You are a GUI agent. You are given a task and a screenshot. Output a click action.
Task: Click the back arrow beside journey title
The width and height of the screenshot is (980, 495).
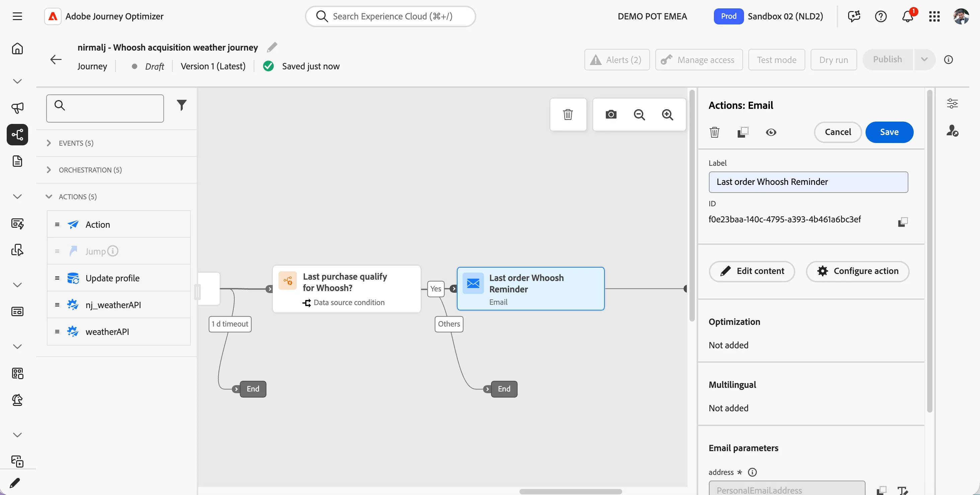tap(56, 59)
